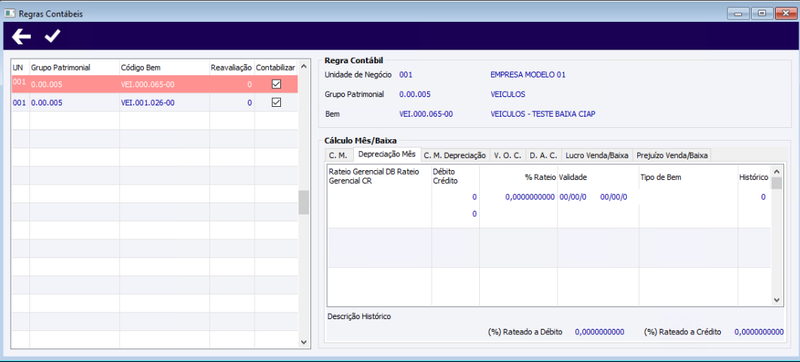Toggle Contabilizar checkbox for VEI.001.026-00
800x362 pixels.
point(276,102)
